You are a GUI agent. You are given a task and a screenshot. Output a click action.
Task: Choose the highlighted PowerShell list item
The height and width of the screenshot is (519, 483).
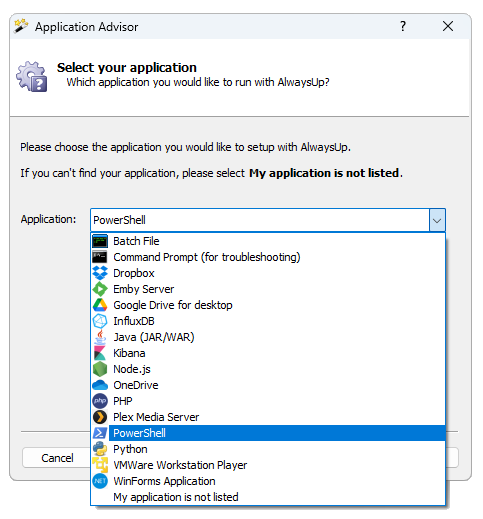[268, 433]
